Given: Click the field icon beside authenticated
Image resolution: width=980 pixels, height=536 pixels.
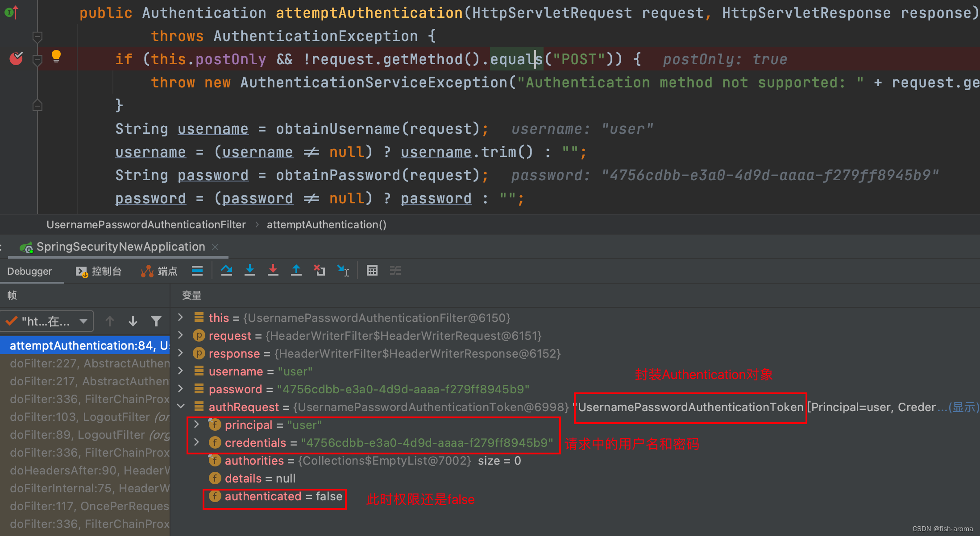Looking at the screenshot, I should [x=215, y=496].
